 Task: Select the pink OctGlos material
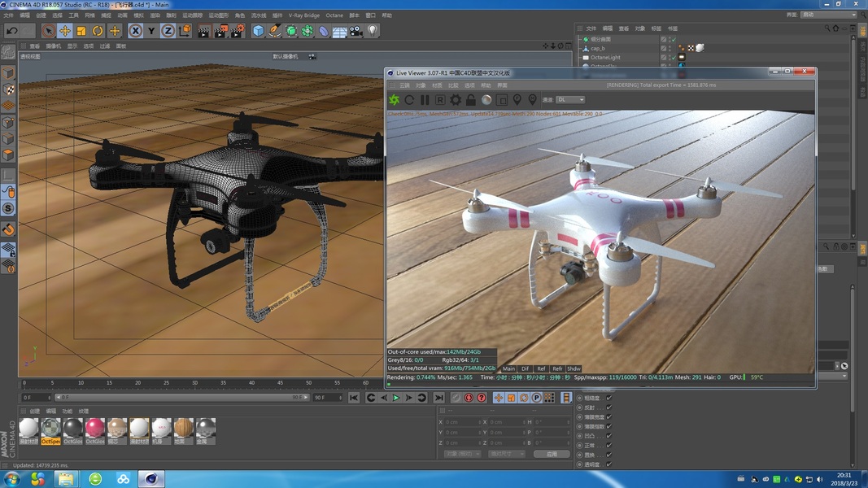pos(95,432)
